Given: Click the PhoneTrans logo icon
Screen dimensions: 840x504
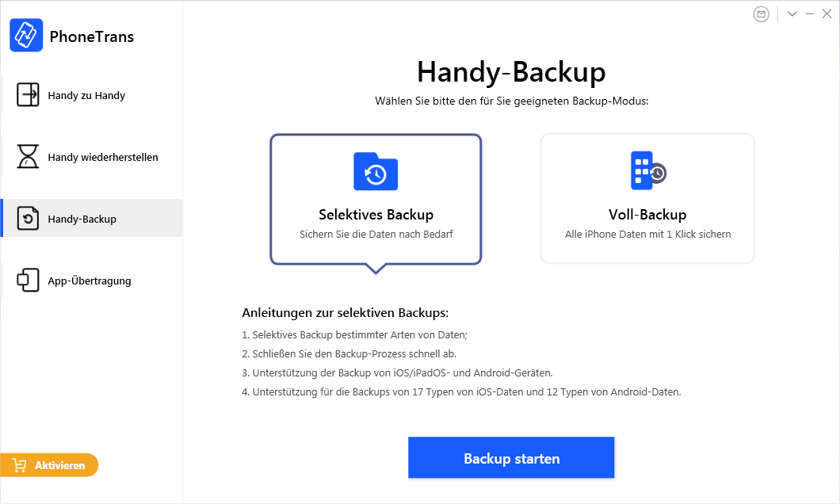Looking at the screenshot, I should point(26,36).
